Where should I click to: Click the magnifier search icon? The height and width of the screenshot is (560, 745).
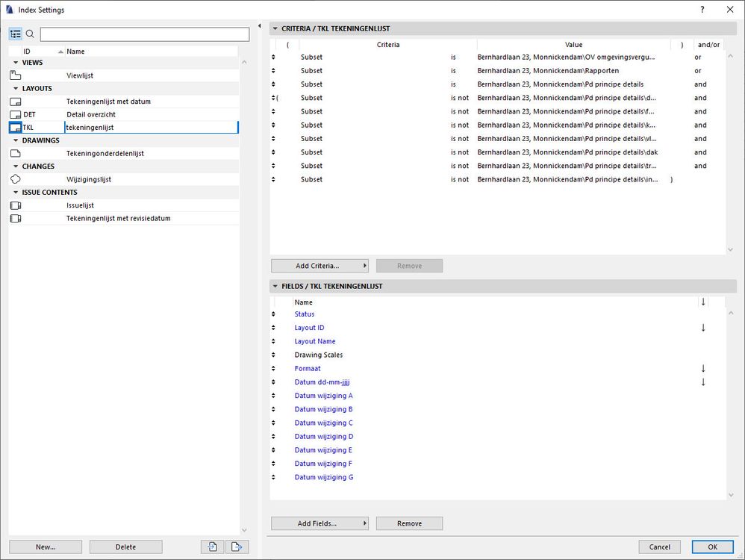pos(30,34)
